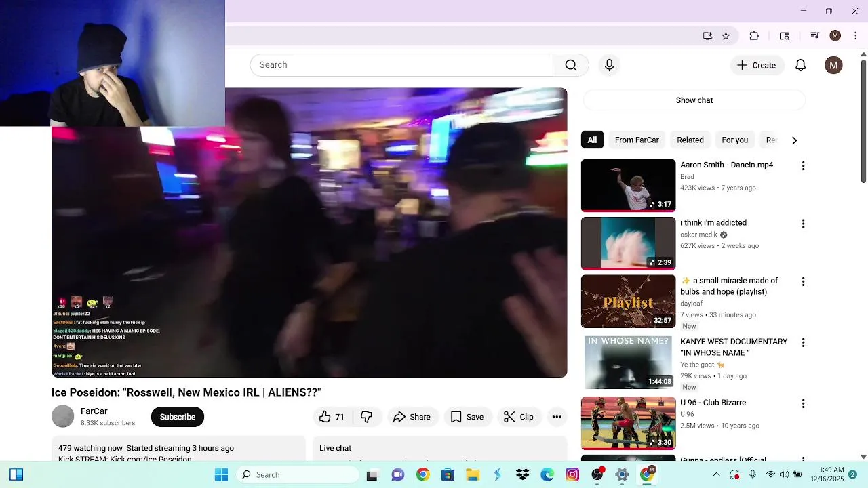Select the All filter chip
The image size is (868, 488).
pyautogui.click(x=592, y=140)
